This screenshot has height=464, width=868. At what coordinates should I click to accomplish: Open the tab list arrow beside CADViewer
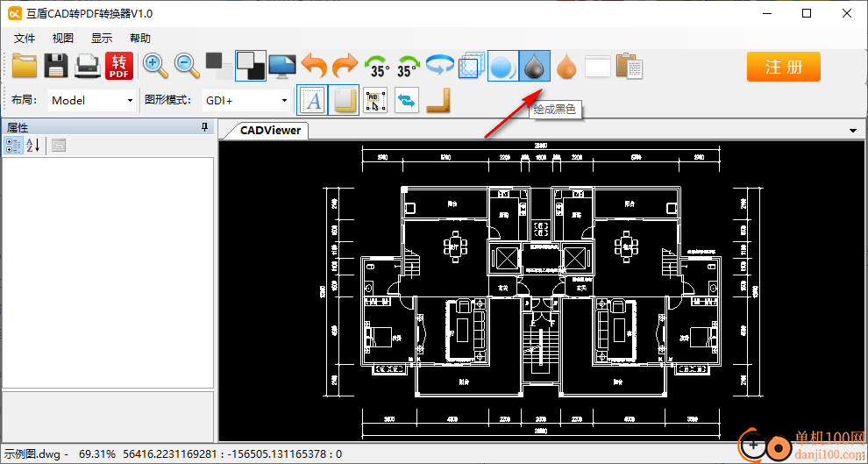tap(852, 131)
